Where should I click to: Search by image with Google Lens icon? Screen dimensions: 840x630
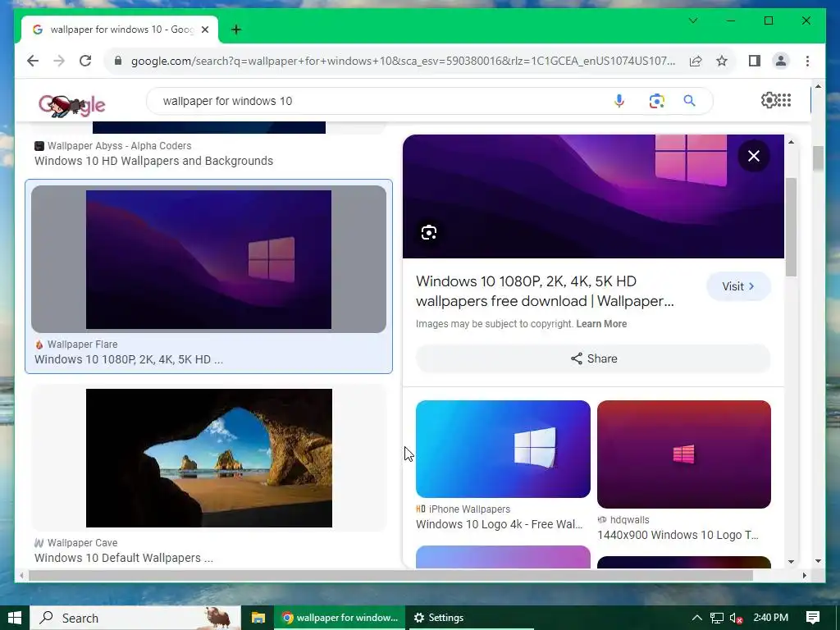coord(657,101)
